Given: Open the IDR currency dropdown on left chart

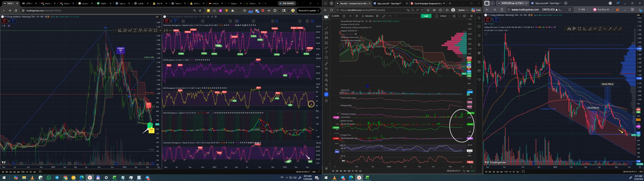Looking at the screenshot, I should pos(158,17).
